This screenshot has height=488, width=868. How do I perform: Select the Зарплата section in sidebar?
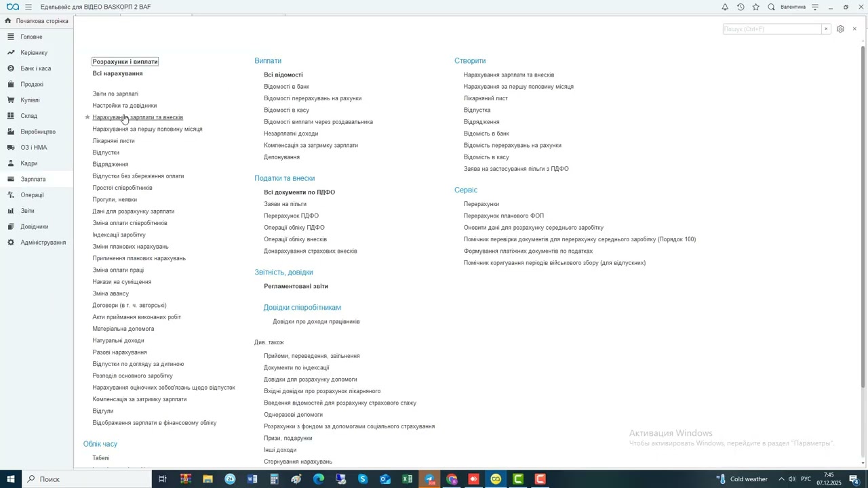click(37, 179)
